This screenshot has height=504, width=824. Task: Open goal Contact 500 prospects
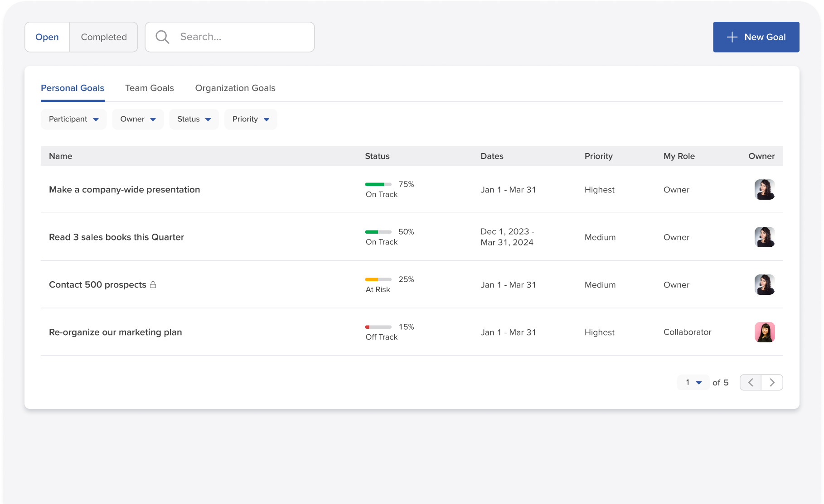(97, 284)
